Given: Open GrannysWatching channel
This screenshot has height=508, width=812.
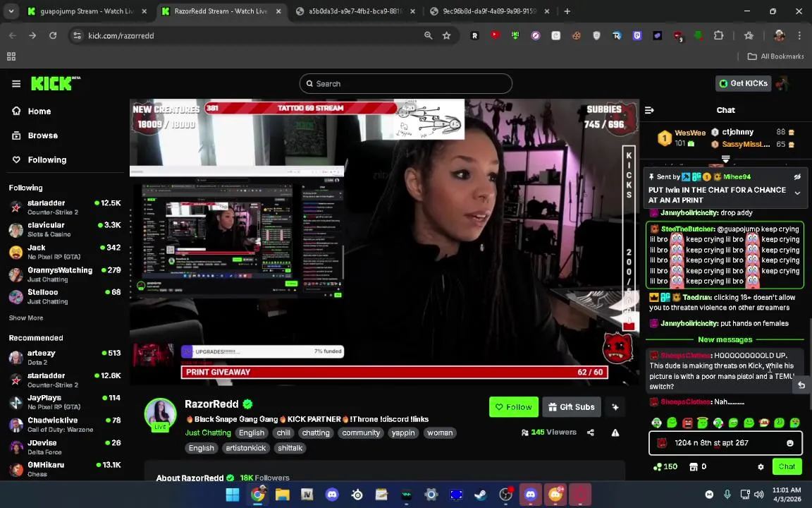Looking at the screenshot, I should point(65,274).
